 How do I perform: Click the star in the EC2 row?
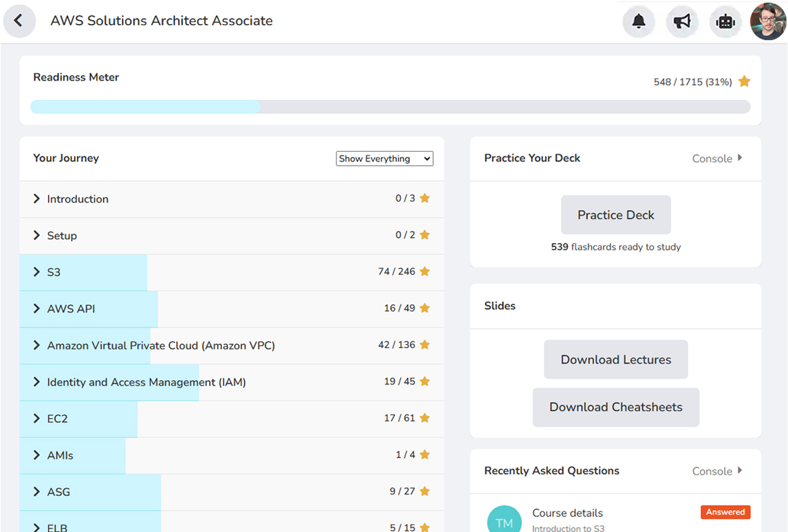(424, 418)
